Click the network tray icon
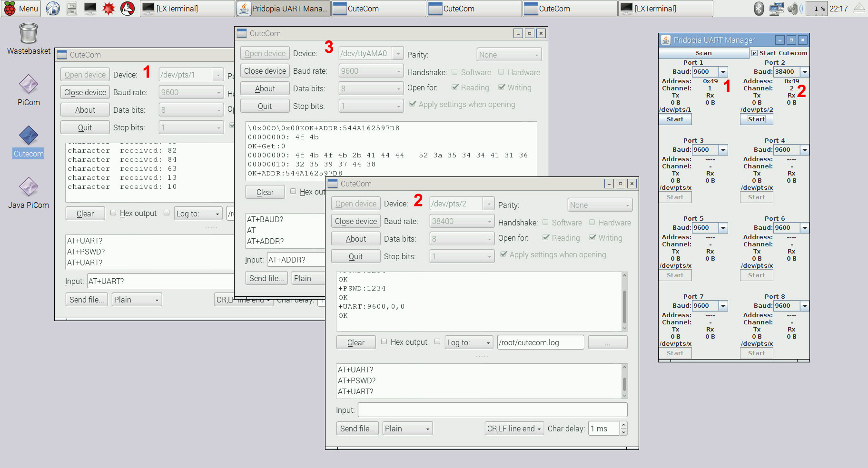Image resolution: width=868 pixels, height=468 pixels. (776, 9)
